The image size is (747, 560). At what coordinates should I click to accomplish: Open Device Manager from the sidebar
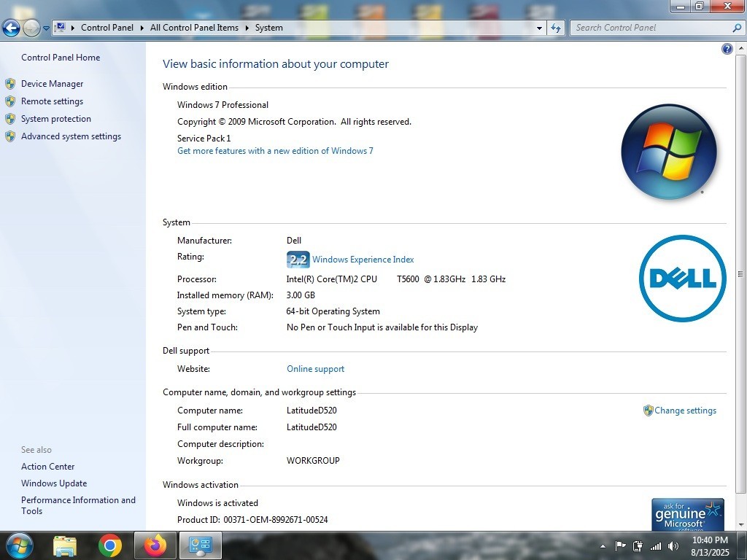[52, 83]
